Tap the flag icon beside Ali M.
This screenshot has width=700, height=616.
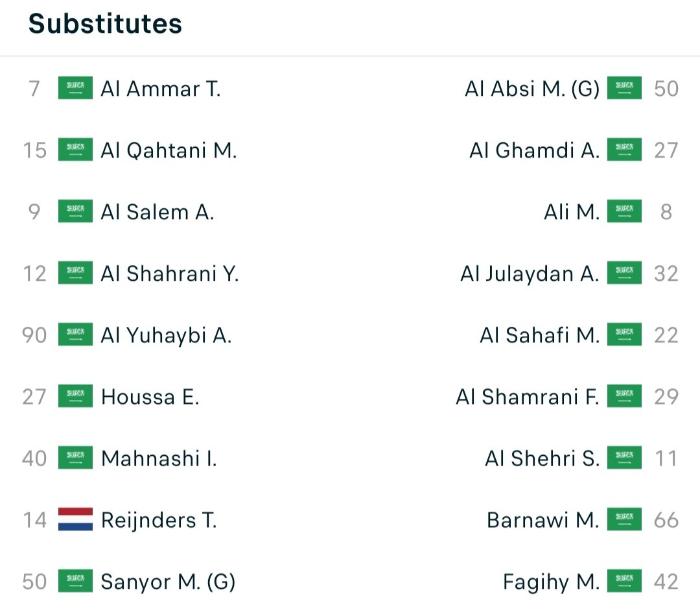pyautogui.click(x=624, y=211)
